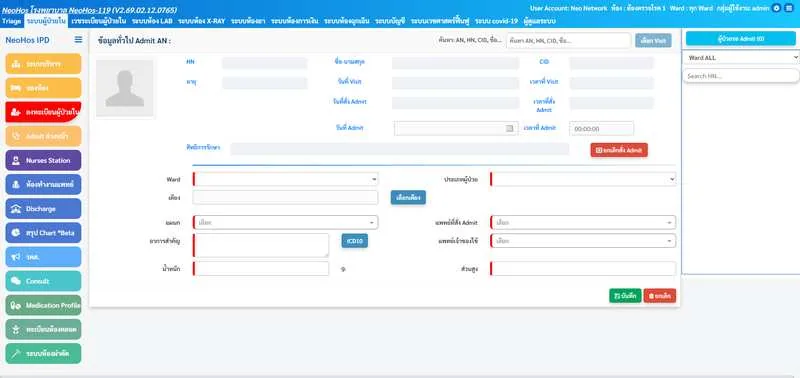Click the light-blue megaphone sidebar button

pos(43,257)
